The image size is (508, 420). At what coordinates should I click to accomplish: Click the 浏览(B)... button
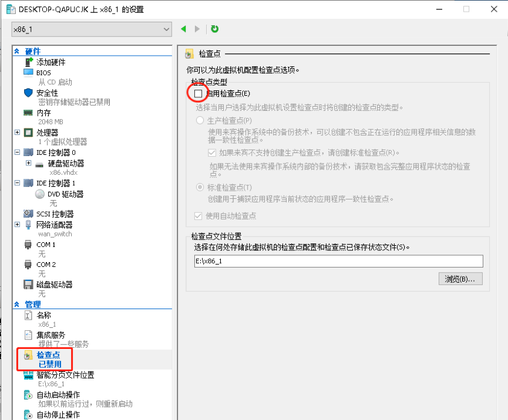(x=460, y=279)
